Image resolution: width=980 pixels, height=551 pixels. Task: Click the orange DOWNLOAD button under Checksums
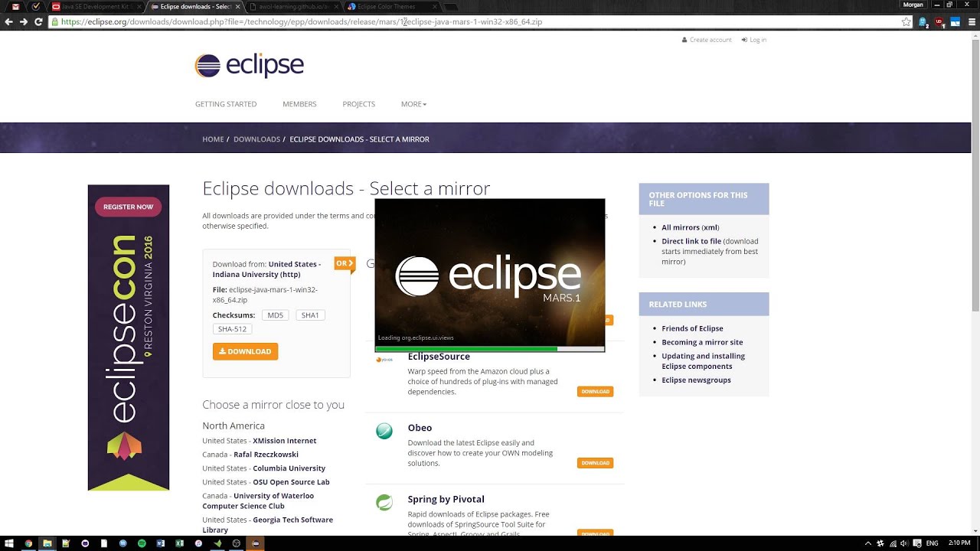(x=245, y=351)
